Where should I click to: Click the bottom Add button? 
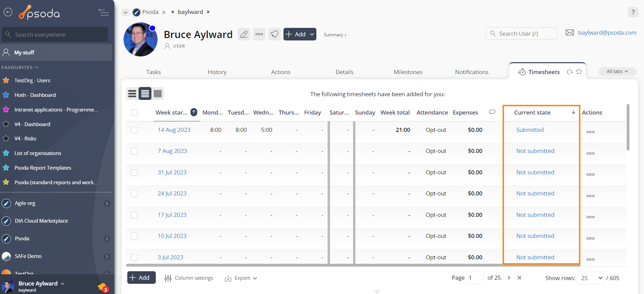click(141, 277)
